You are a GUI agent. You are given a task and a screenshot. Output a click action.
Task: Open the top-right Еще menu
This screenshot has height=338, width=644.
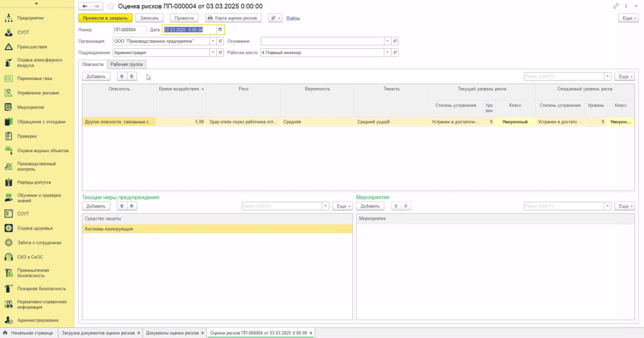click(628, 18)
